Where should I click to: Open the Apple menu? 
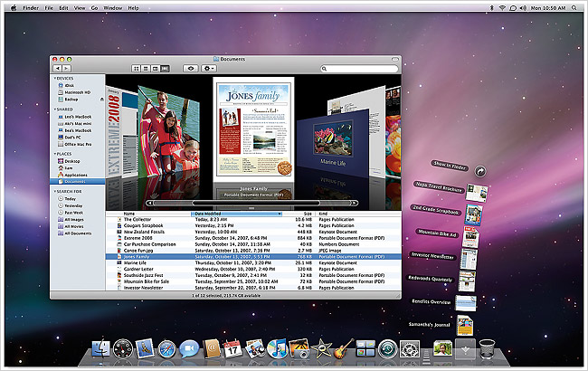click(14, 7)
